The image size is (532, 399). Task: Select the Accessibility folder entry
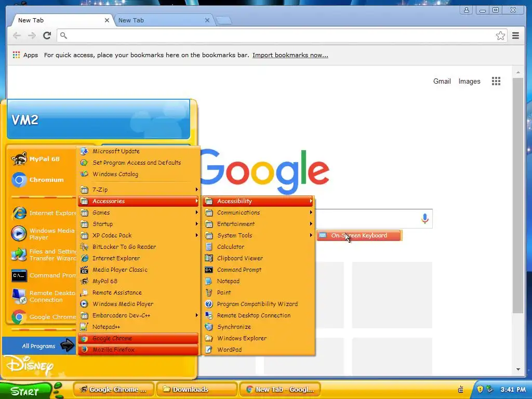259,201
